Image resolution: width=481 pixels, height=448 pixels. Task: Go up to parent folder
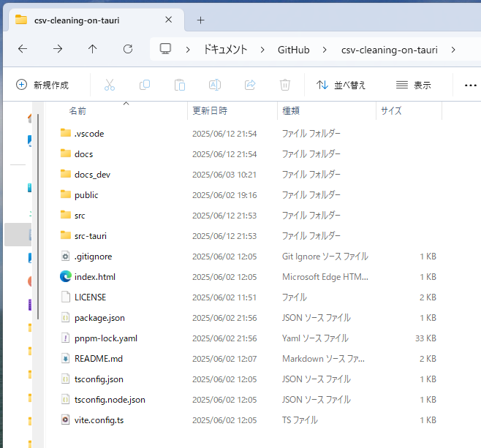[x=92, y=49]
